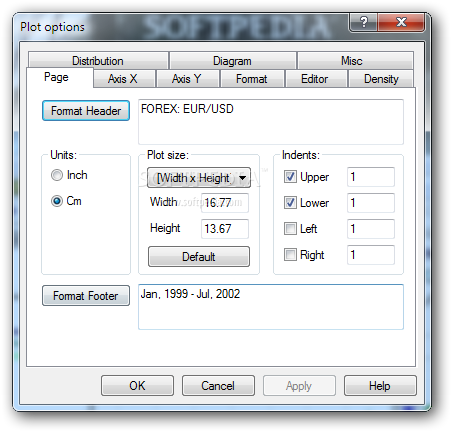
Task: Select the Inch units radio button
Action: click(57, 175)
